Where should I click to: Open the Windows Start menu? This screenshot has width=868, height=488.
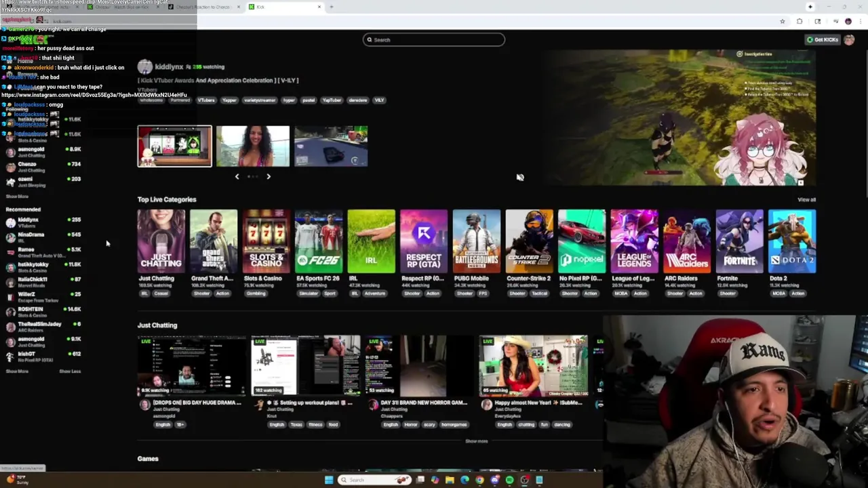(329, 480)
